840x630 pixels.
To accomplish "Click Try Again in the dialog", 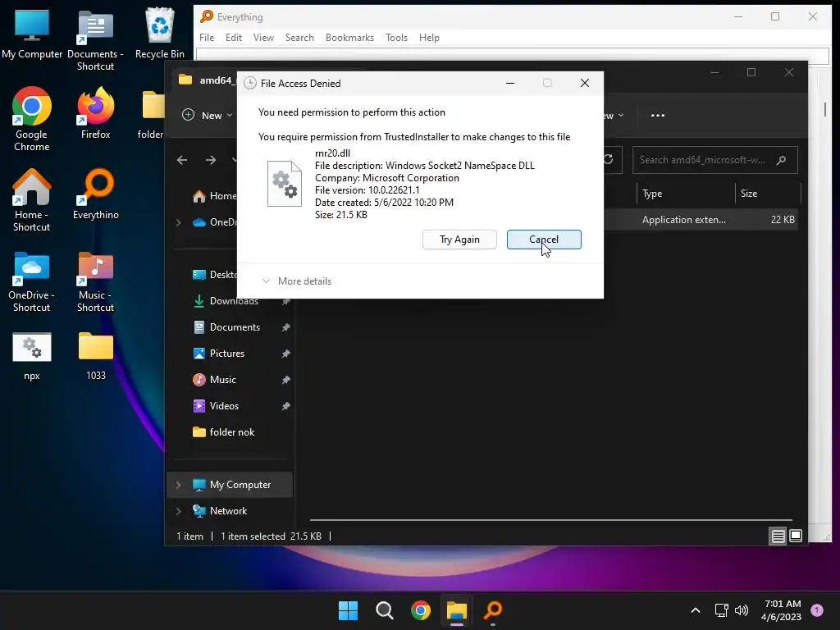I will (459, 240).
